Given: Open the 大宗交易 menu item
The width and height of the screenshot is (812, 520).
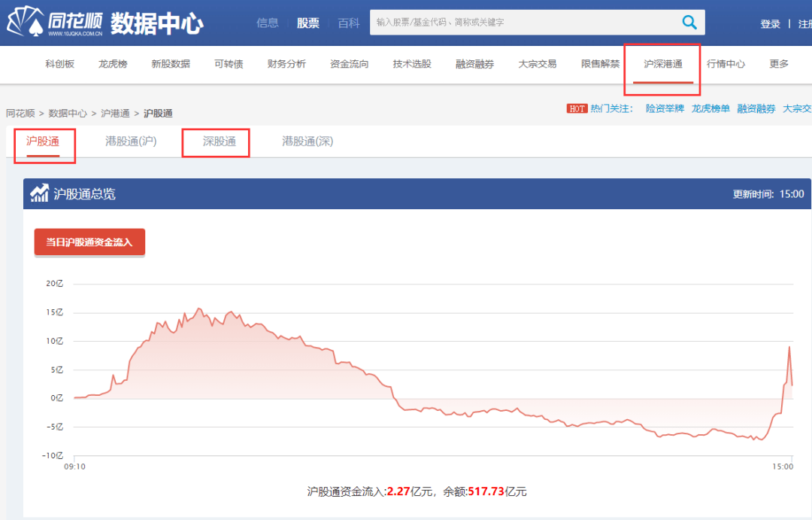Looking at the screenshot, I should (538, 64).
